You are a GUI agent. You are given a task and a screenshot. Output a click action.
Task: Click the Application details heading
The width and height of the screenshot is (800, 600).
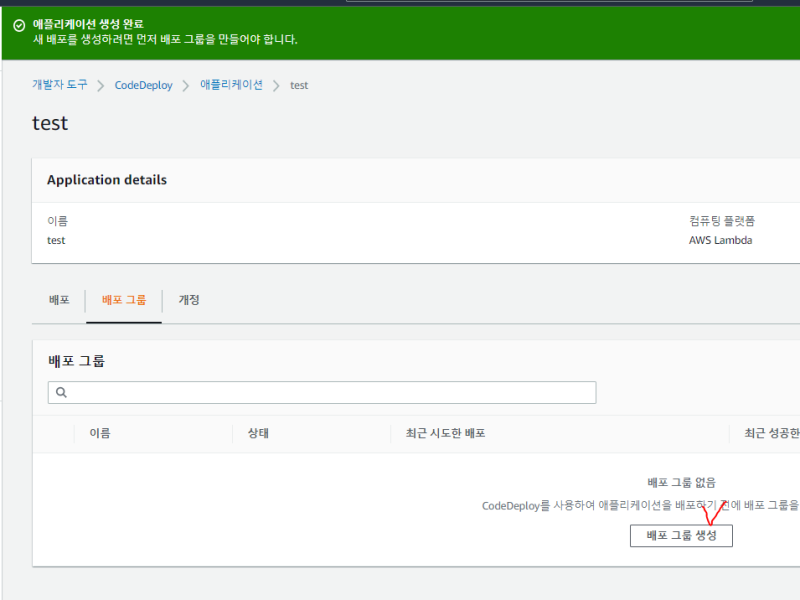click(x=107, y=180)
